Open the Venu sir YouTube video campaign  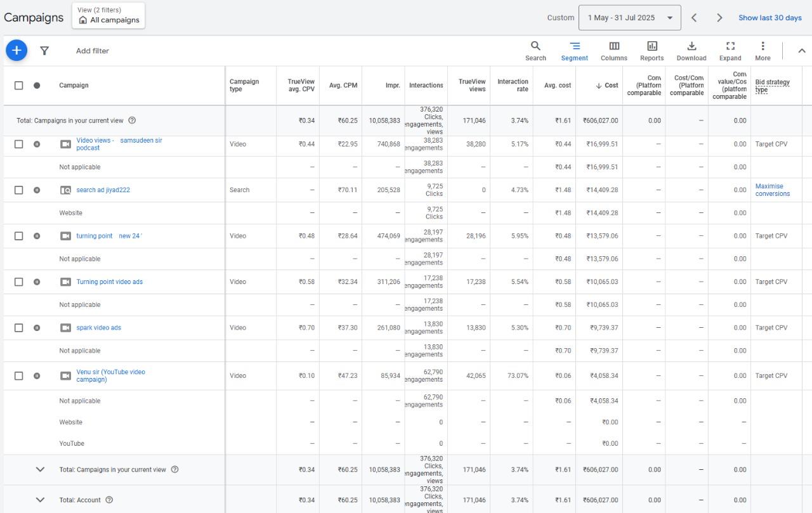(x=110, y=375)
